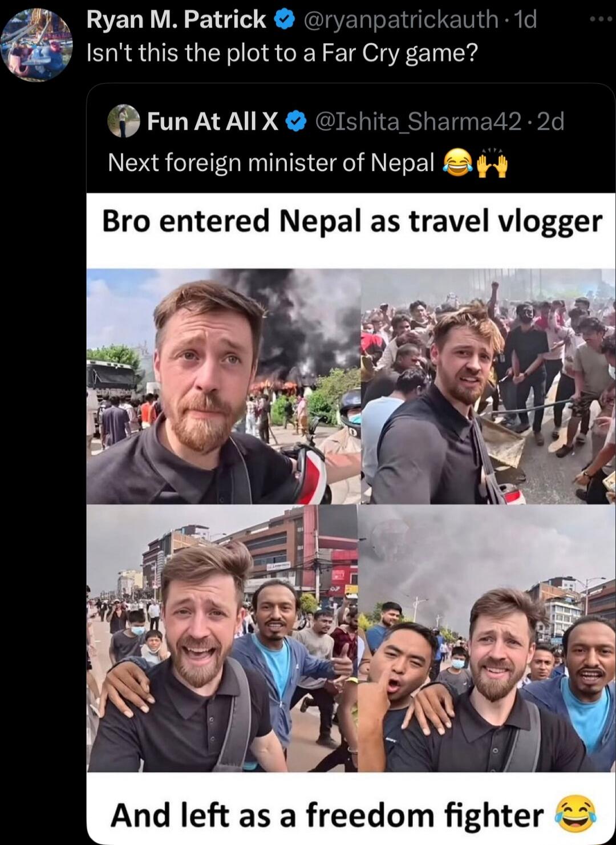Click the Ryan M. Patrick display name
The image size is (616, 845).
pos(176,20)
